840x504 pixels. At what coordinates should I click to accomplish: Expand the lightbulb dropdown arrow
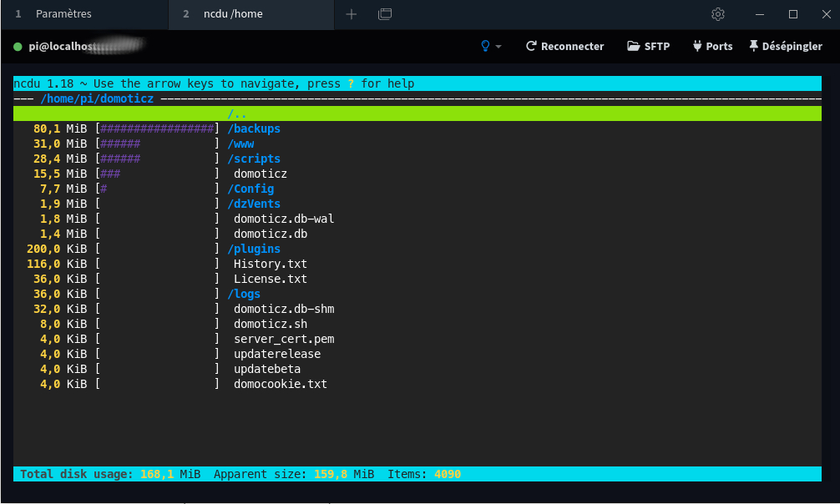click(x=498, y=47)
